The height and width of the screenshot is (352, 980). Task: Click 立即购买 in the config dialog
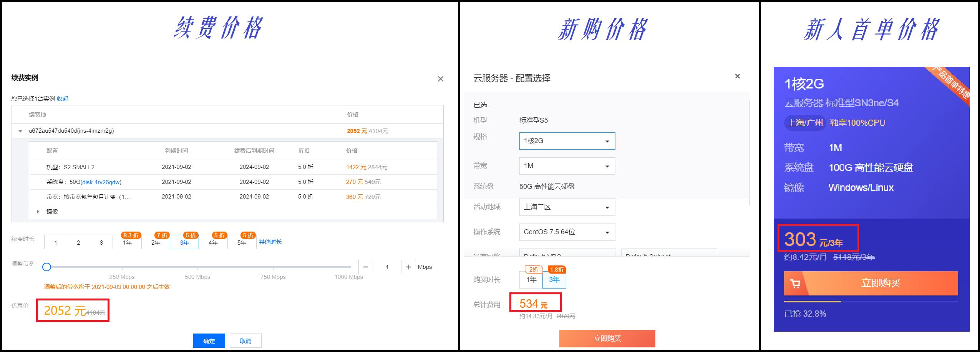pos(607,339)
